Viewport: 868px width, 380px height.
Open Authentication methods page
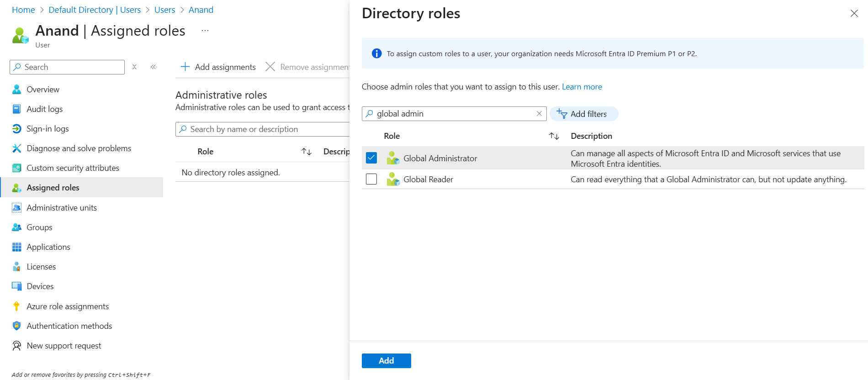[69, 326]
